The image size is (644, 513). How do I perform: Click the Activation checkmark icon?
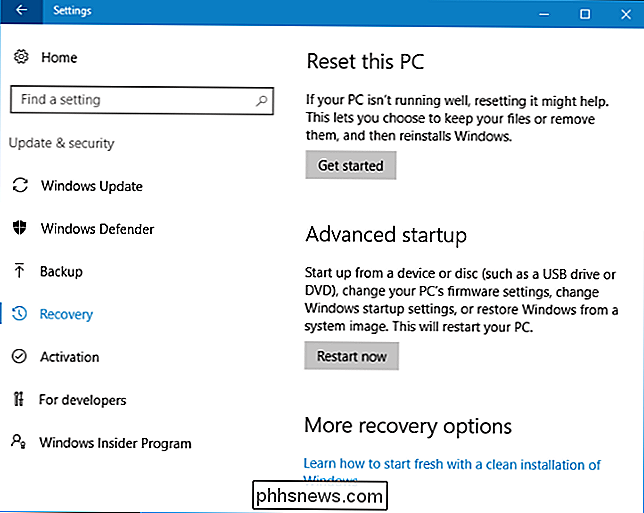[x=19, y=356]
